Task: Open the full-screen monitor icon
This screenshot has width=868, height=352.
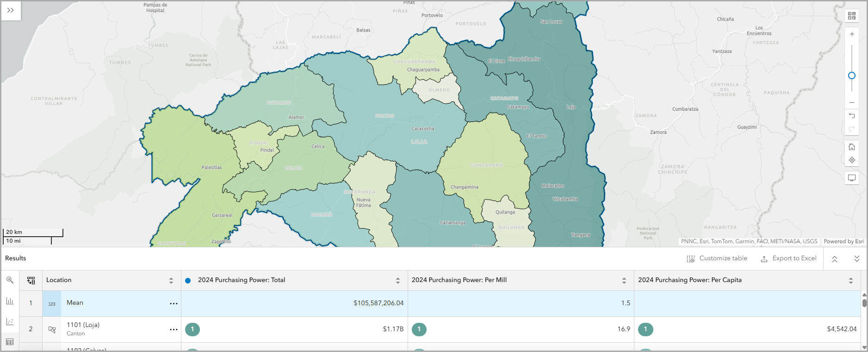Action: [852, 178]
